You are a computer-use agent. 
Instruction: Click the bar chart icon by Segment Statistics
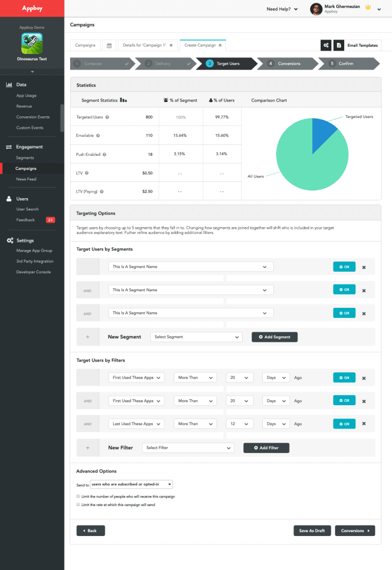[124, 100]
